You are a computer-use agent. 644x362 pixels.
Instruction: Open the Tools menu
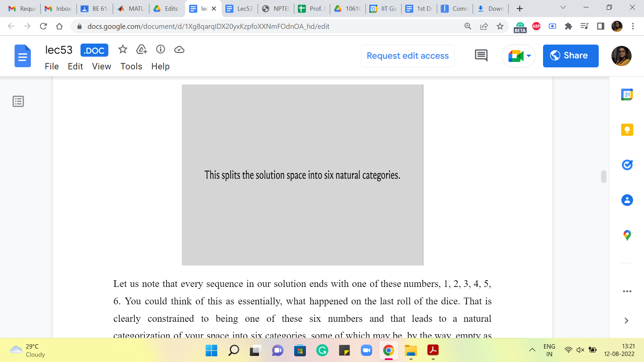131,66
